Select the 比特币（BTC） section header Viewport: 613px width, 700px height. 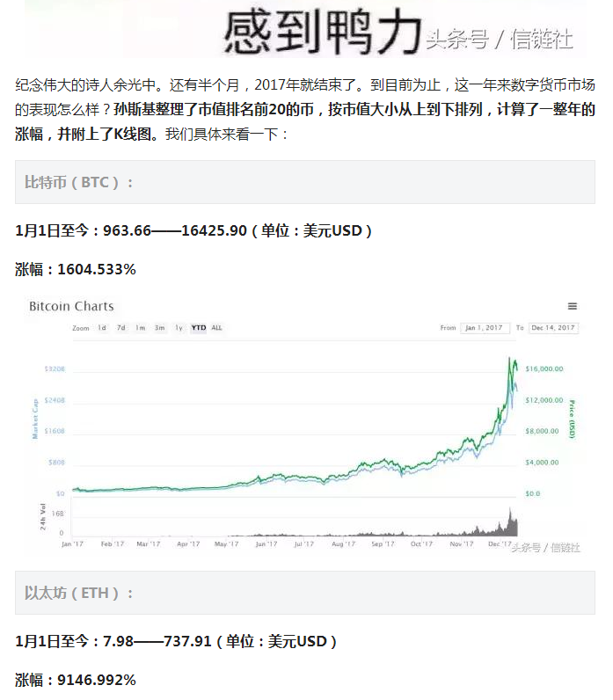(x=305, y=182)
